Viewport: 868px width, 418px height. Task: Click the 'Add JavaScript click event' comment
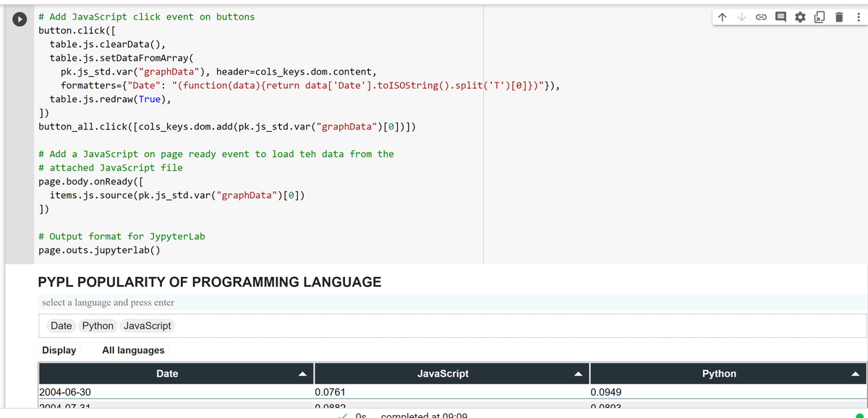coord(146,17)
